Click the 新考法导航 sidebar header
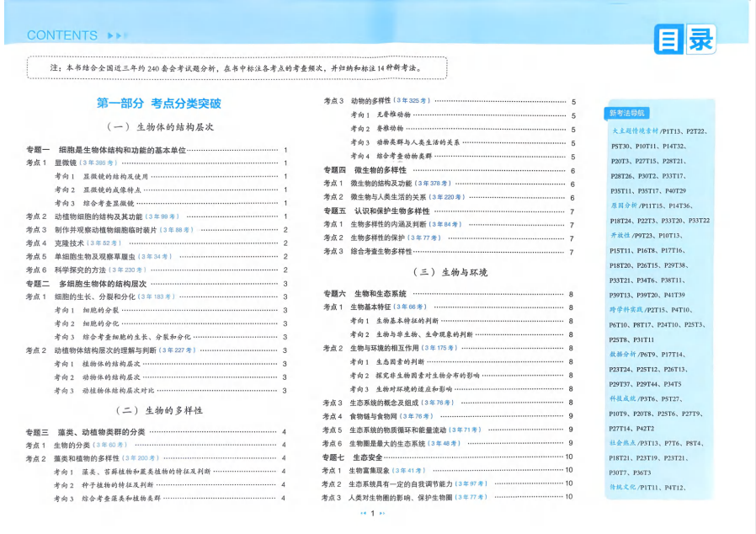The height and width of the screenshot is (534, 756). pos(627,113)
